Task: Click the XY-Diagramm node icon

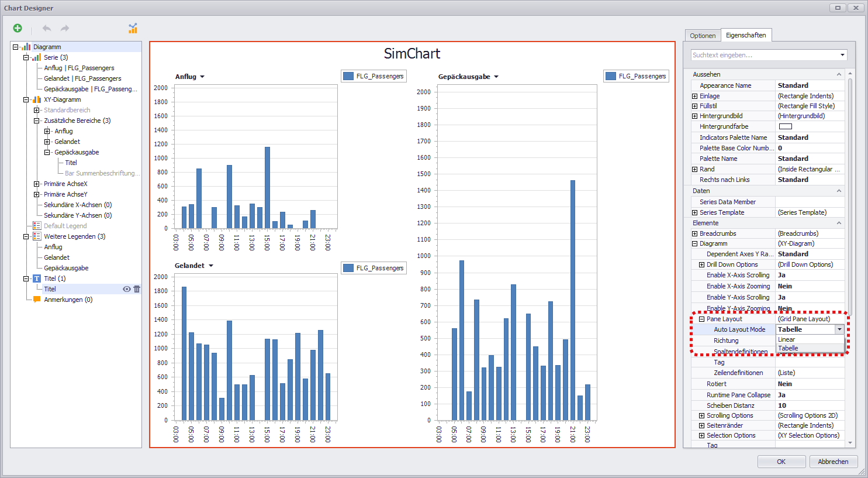Action: (37, 99)
